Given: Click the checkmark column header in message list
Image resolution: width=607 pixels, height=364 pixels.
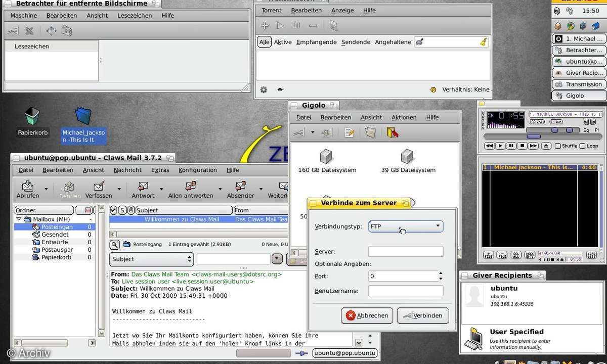Looking at the screenshot, I should [113, 210].
